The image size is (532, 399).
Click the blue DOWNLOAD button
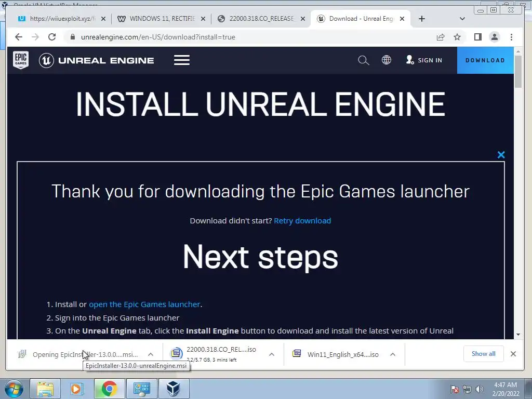click(485, 60)
